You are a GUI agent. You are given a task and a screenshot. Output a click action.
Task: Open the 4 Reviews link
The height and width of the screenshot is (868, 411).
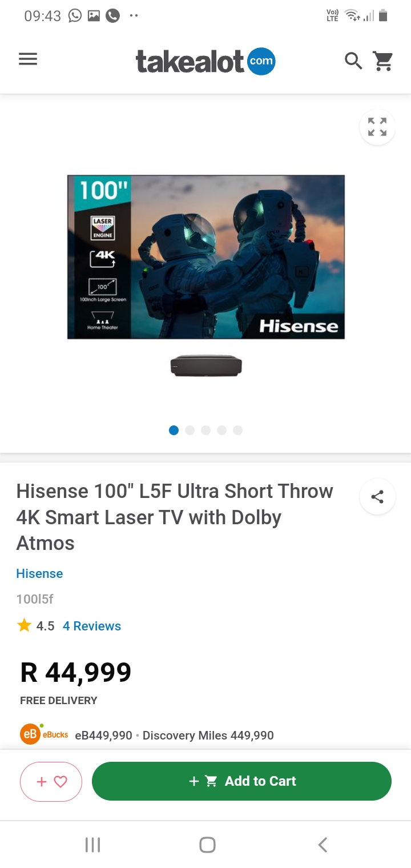coord(92,626)
